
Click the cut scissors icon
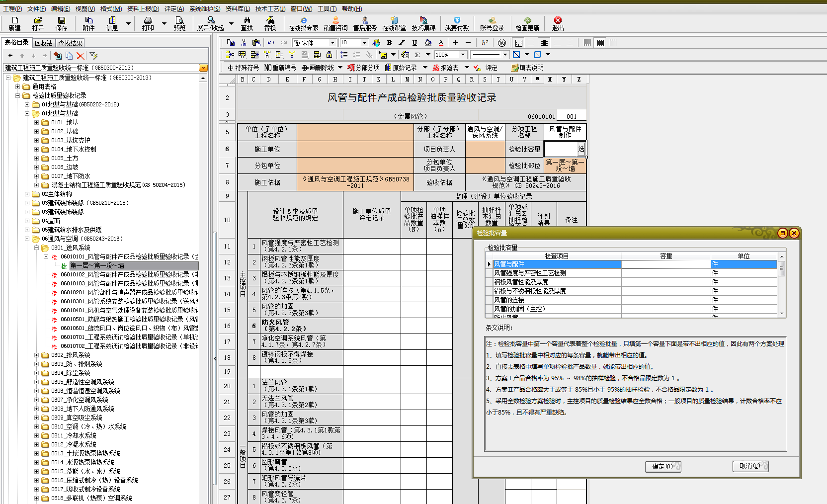point(244,43)
